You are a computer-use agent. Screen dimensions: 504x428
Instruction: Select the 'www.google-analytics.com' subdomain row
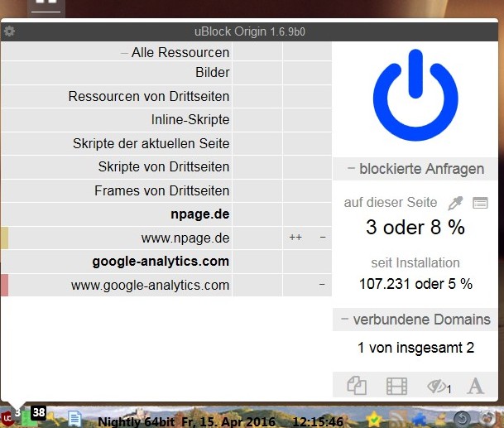click(117, 286)
